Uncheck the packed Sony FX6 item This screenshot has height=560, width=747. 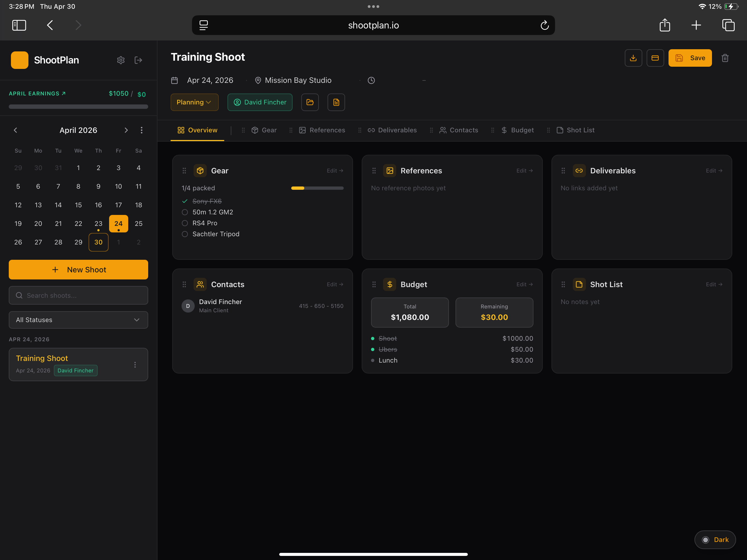[x=185, y=201]
